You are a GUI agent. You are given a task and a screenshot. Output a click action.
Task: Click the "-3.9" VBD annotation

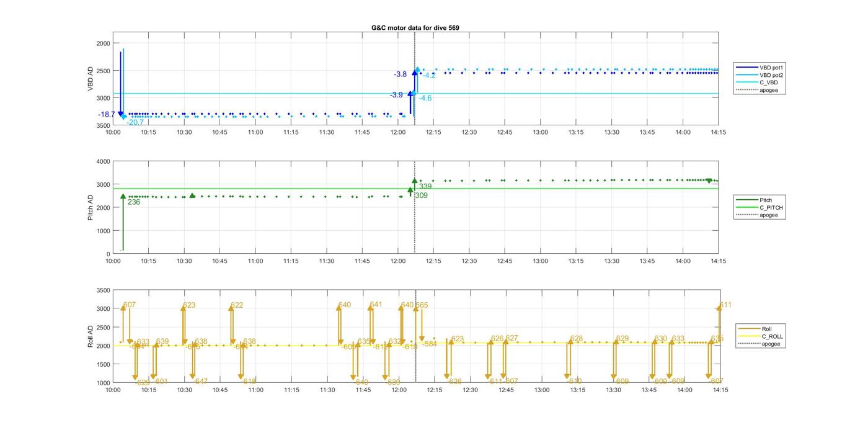(x=396, y=95)
